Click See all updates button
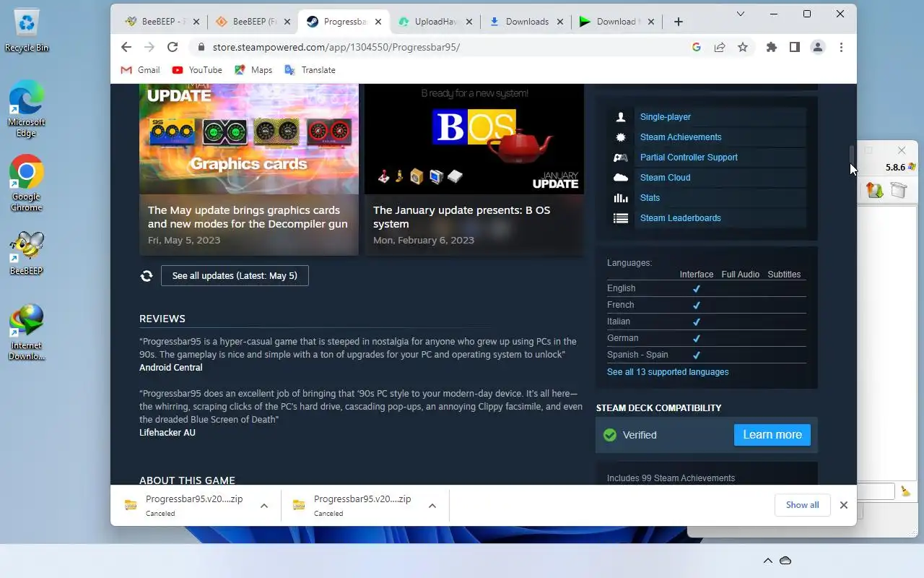 pyautogui.click(x=235, y=275)
